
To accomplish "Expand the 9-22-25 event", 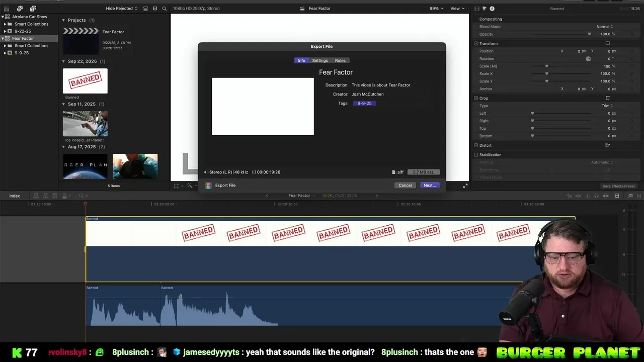I will pyautogui.click(x=5, y=31).
